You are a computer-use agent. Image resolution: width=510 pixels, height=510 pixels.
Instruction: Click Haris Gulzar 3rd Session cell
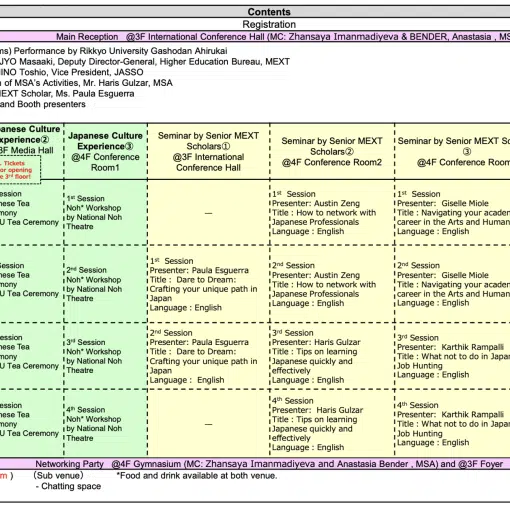pyautogui.click(x=332, y=356)
